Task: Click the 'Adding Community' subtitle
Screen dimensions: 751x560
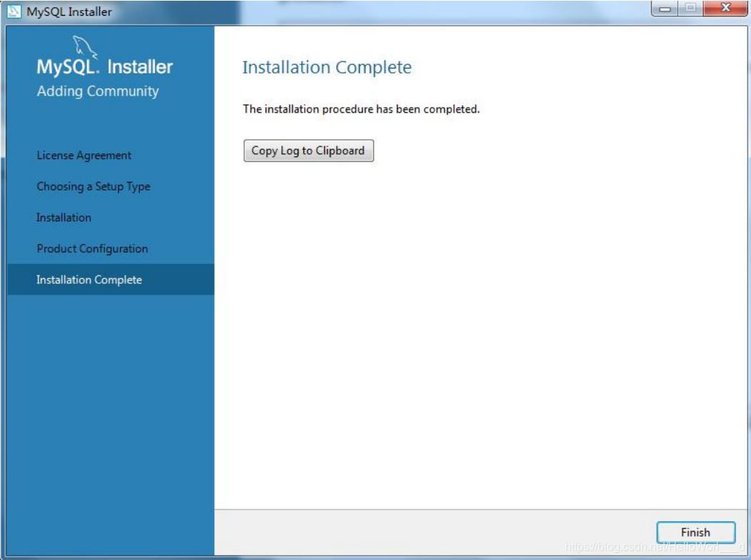Action: [98, 91]
